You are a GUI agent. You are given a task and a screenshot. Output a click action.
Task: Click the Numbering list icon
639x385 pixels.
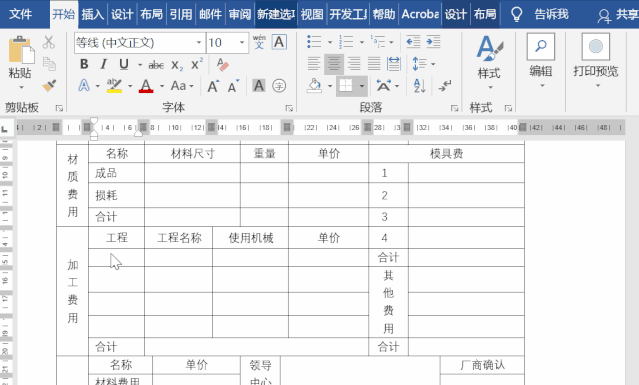coord(346,42)
